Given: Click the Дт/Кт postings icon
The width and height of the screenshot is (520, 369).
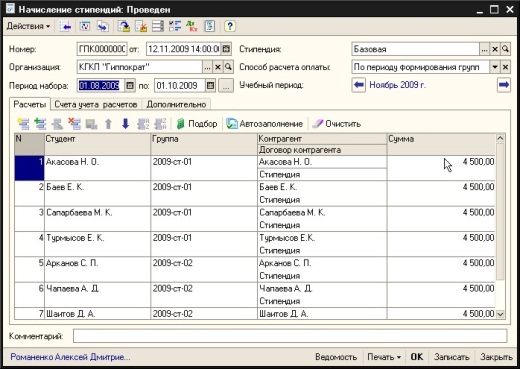Looking at the screenshot, I should pyautogui.click(x=192, y=26).
